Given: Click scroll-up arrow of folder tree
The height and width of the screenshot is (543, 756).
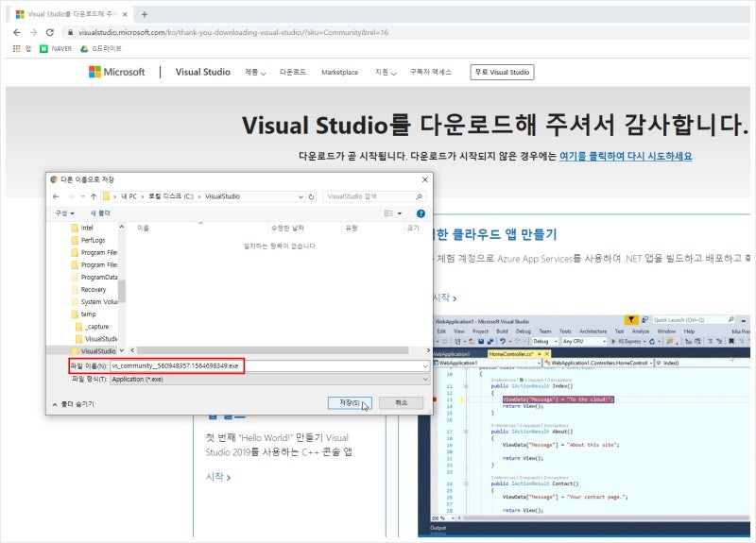Looking at the screenshot, I should point(122,227).
